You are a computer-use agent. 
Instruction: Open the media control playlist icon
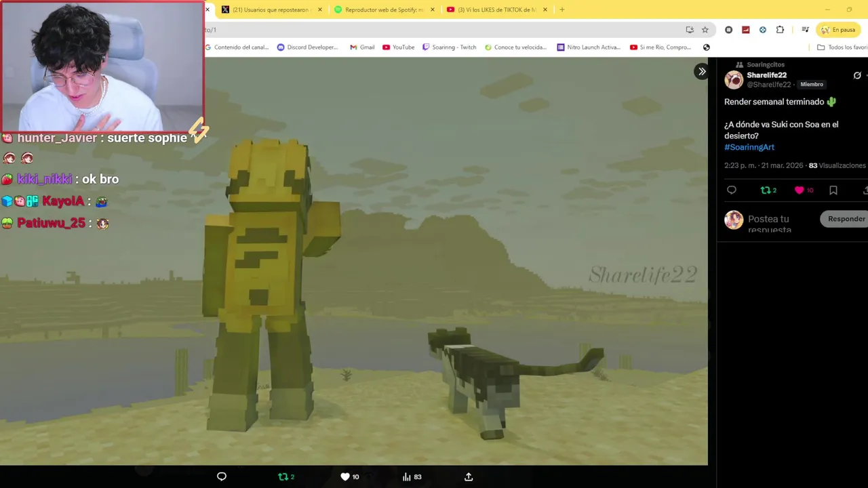tap(805, 30)
